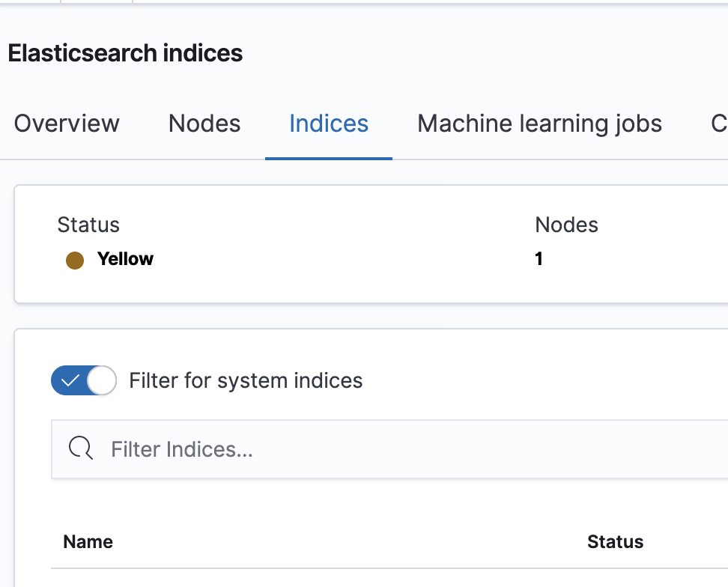Click the yellow status indicator dot
Viewport: 728px width, 587px height.
point(74,260)
